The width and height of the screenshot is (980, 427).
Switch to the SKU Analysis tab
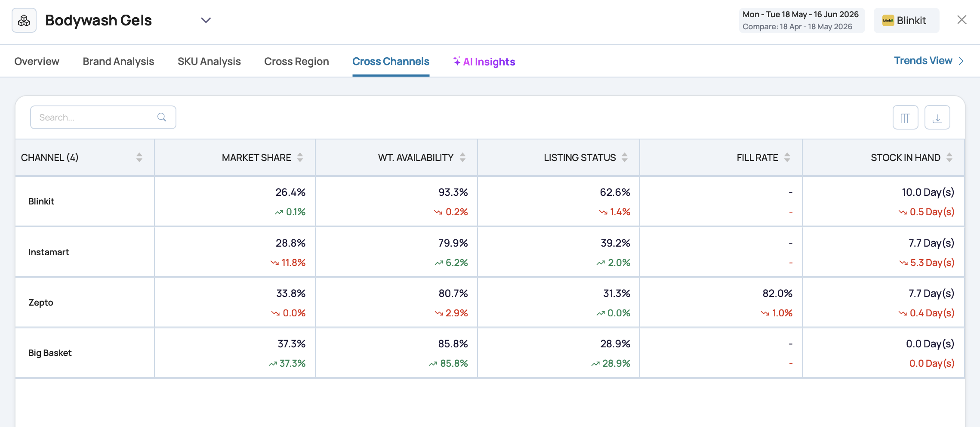coord(209,62)
